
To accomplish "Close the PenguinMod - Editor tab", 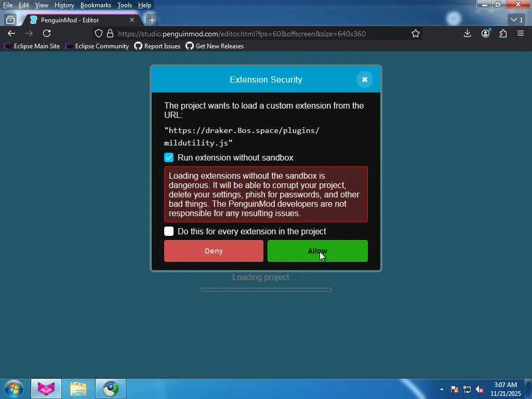I will point(132,20).
